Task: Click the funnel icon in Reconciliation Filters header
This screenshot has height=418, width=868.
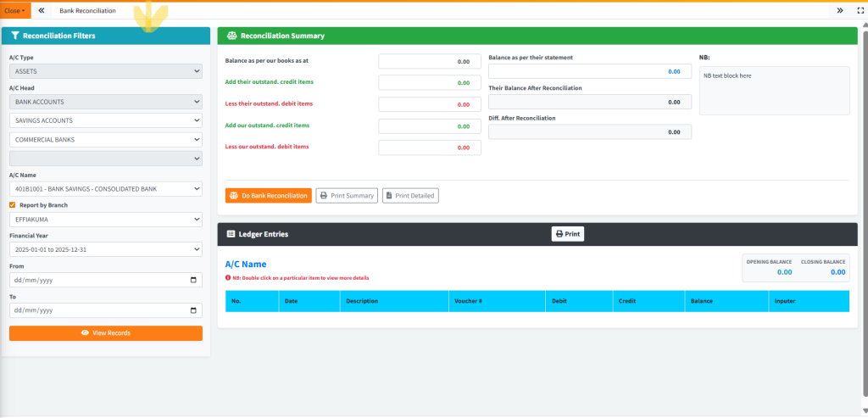Action: (15, 36)
